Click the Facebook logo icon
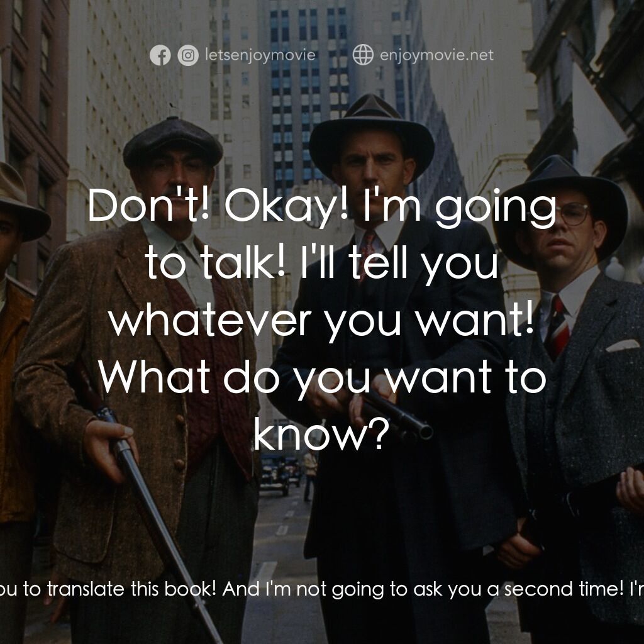Viewport: 644px width, 644px height. (x=160, y=55)
